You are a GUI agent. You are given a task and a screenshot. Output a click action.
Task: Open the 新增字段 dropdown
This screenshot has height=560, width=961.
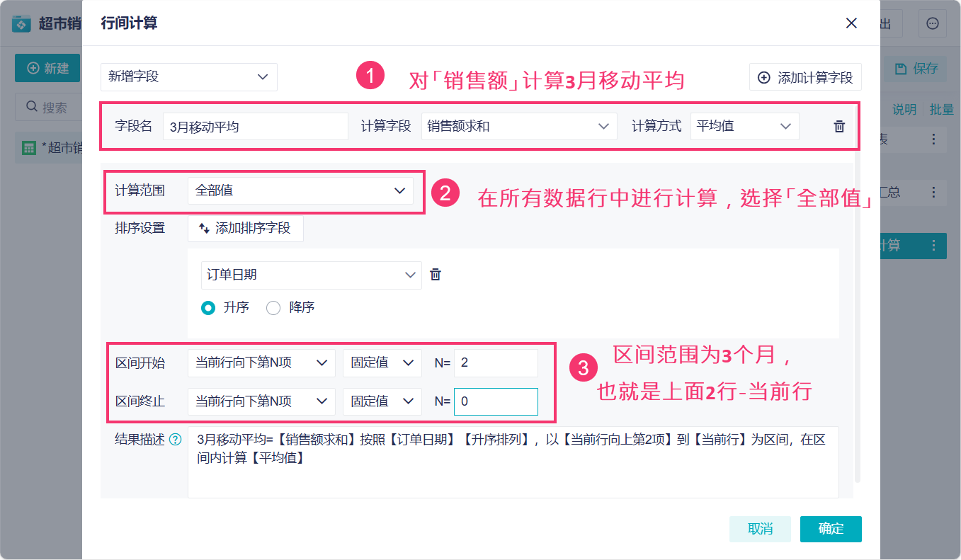tap(188, 77)
